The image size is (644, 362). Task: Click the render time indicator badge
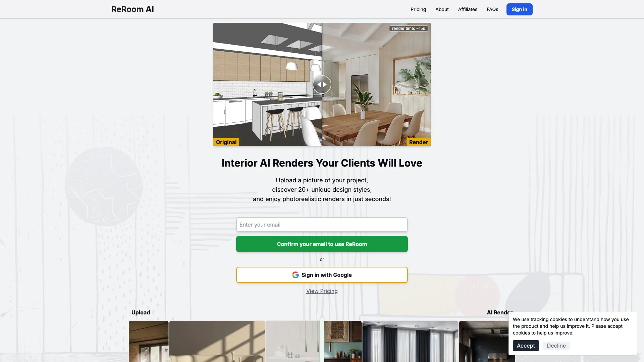pyautogui.click(x=408, y=28)
